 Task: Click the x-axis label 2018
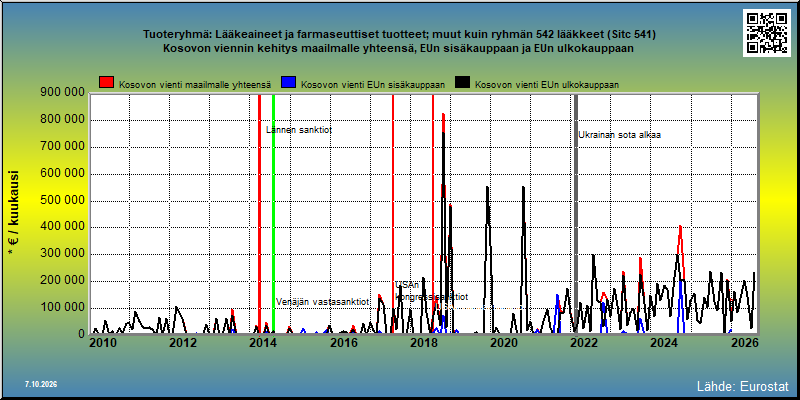[x=423, y=343]
